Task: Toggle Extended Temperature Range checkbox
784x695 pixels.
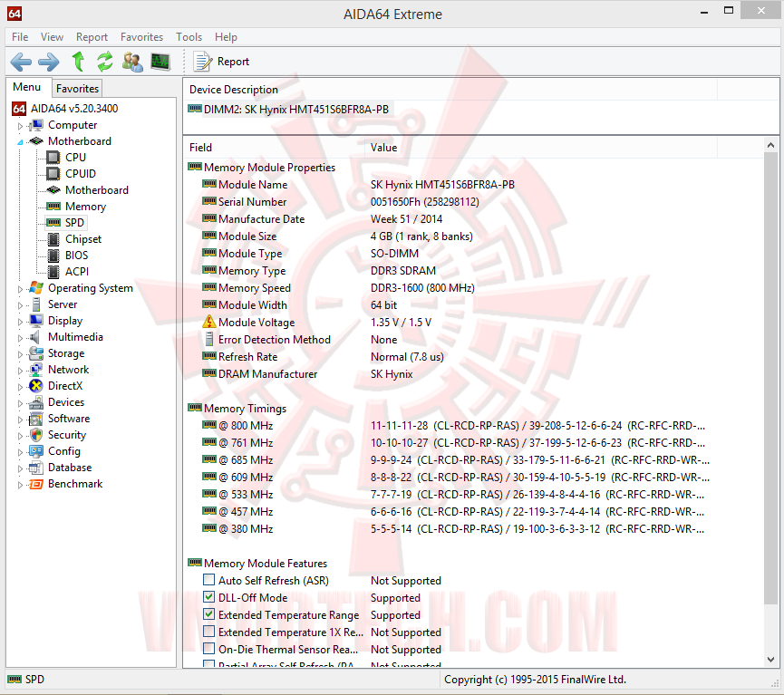Action: pyautogui.click(x=209, y=614)
